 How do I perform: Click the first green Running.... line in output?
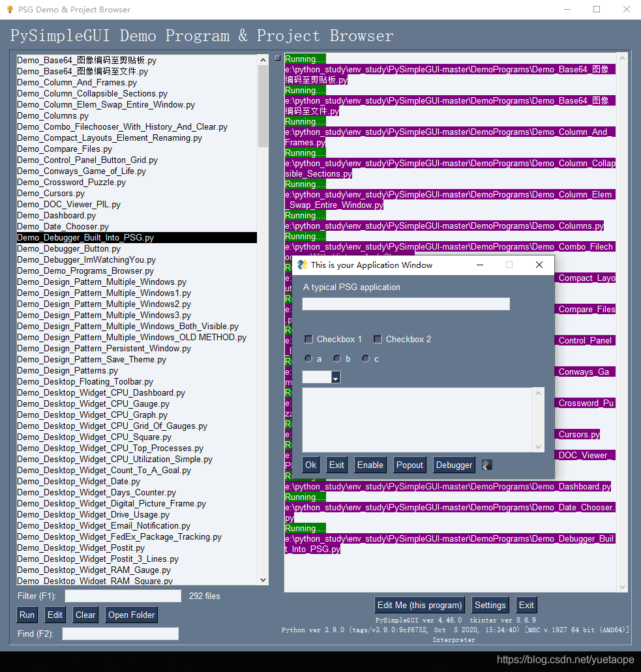pos(305,59)
